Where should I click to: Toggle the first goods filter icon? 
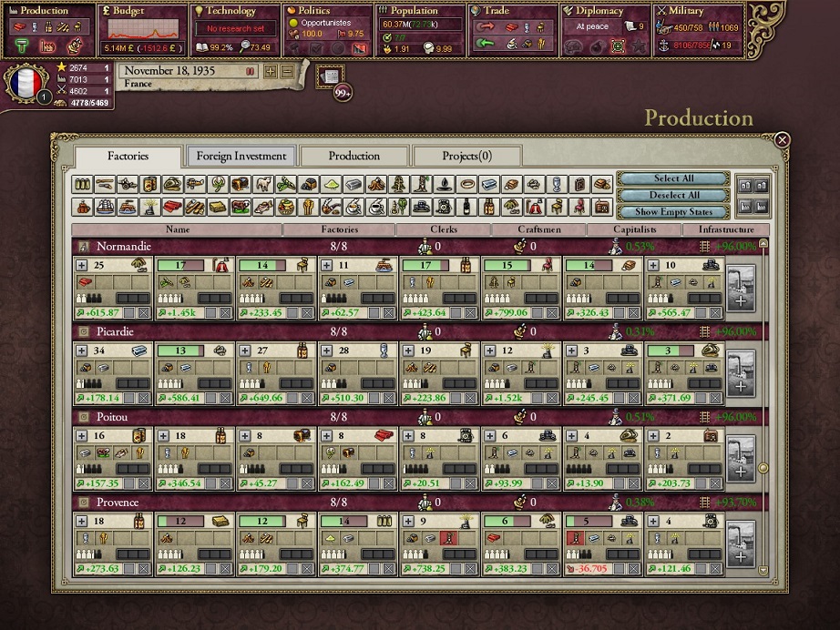83,184
